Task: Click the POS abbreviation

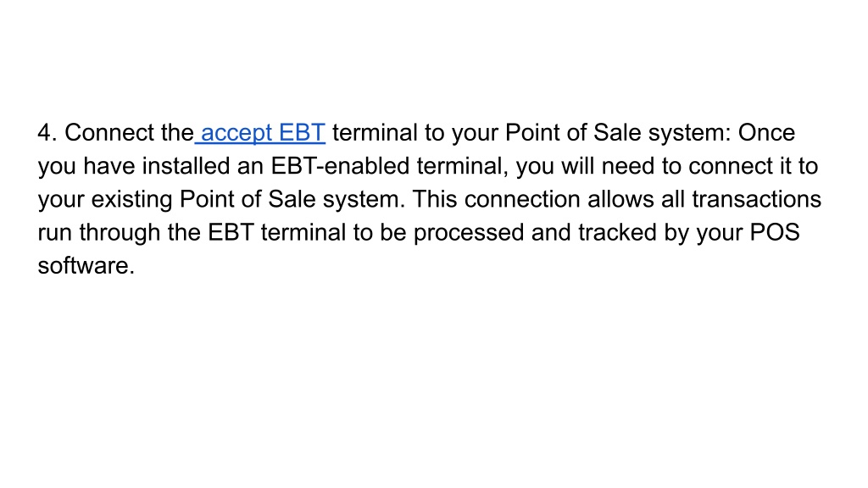Action: point(775,232)
